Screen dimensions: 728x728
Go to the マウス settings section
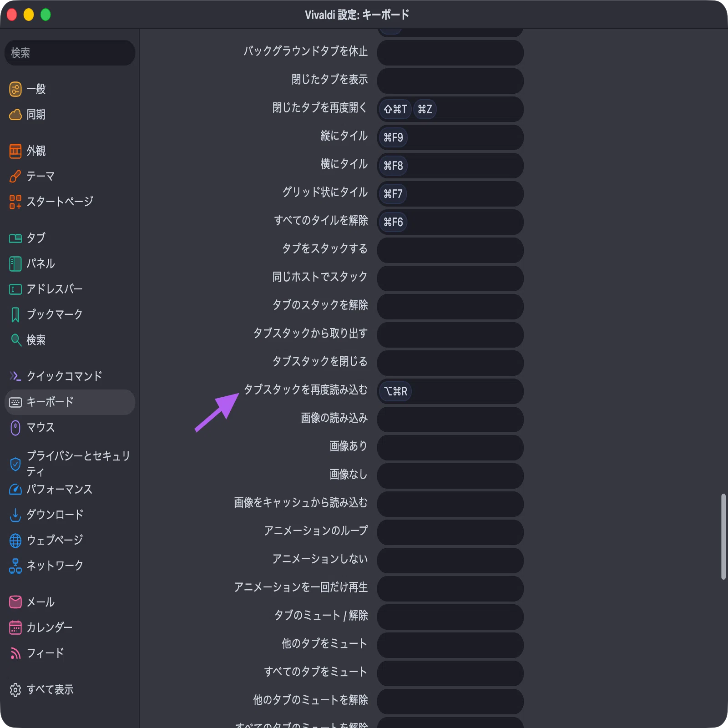[x=70, y=428]
